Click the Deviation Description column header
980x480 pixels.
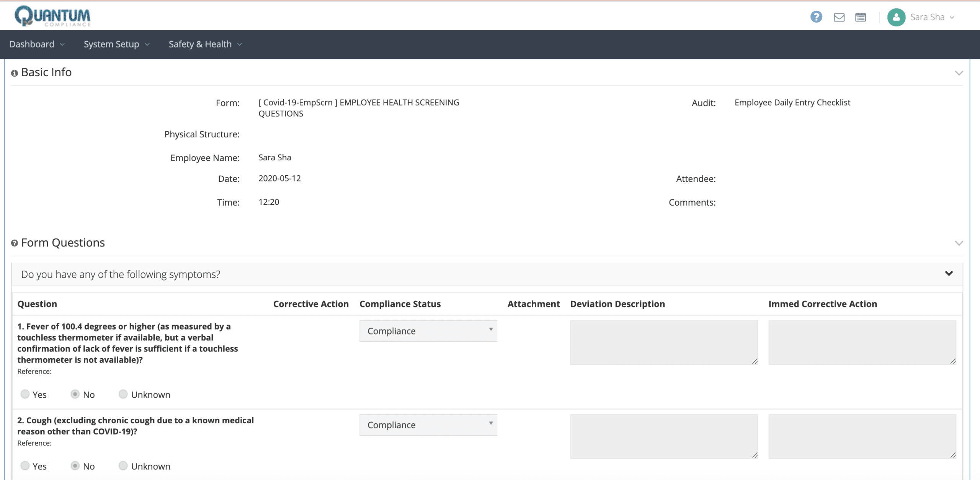[x=617, y=304]
